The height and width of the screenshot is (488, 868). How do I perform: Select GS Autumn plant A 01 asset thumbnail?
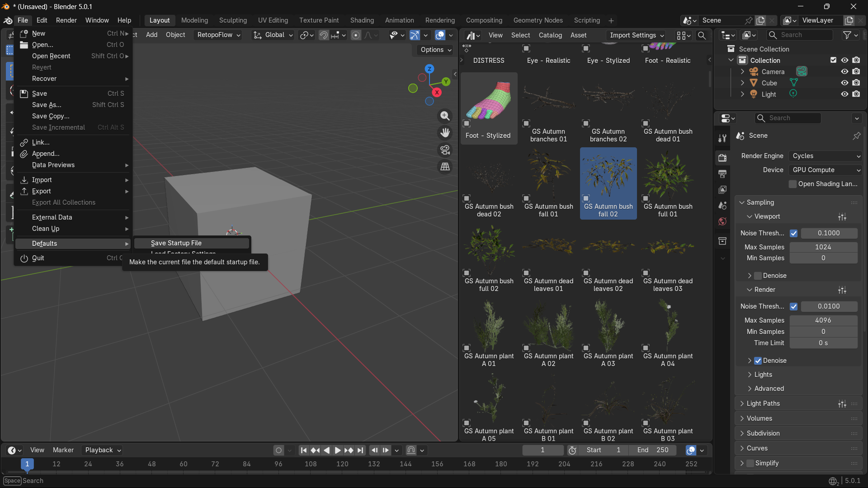pos(489,333)
